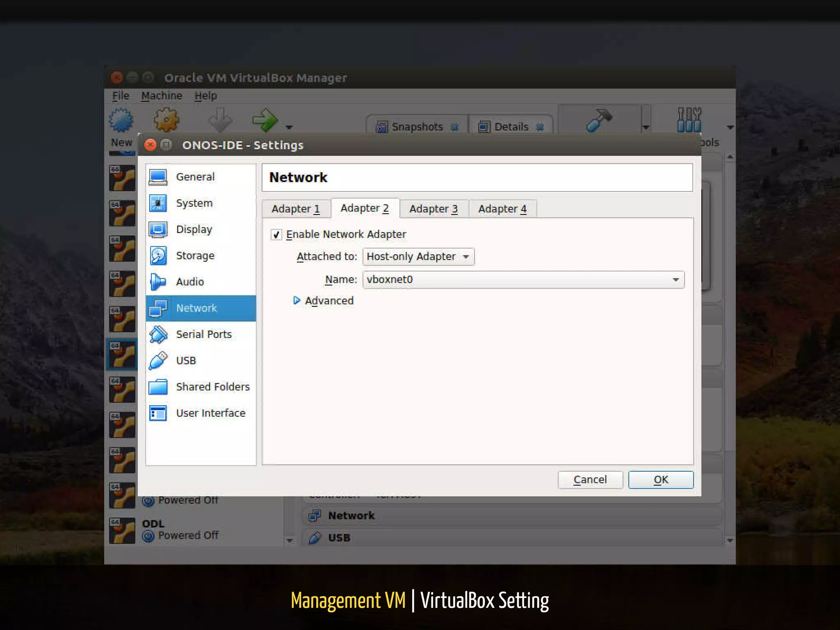The height and width of the screenshot is (630, 840).
Task: Click down arrow of VM list scrollbar
Action: point(290,541)
